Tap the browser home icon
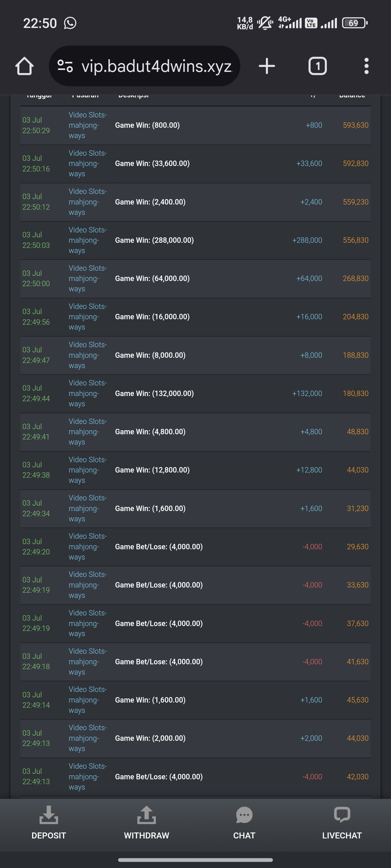This screenshot has width=391, height=868. tap(24, 66)
